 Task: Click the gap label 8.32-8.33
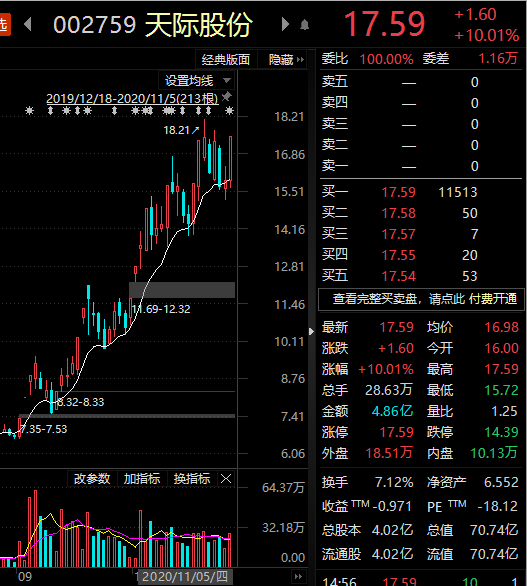(80, 402)
